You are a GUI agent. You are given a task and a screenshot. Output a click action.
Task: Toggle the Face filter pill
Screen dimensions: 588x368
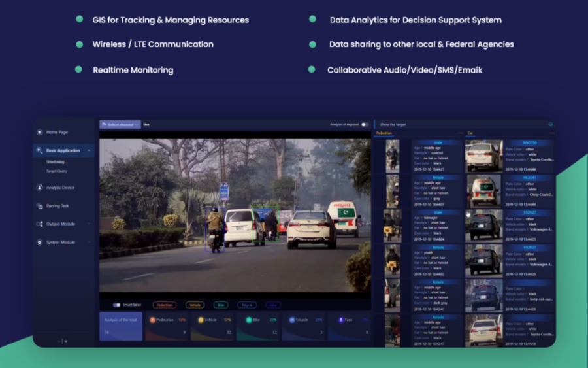coord(273,305)
